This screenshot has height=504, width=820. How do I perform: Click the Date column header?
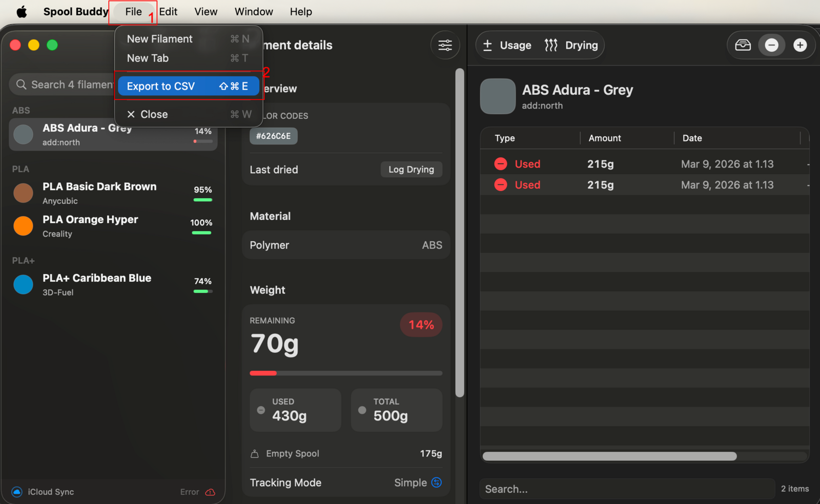coord(692,138)
